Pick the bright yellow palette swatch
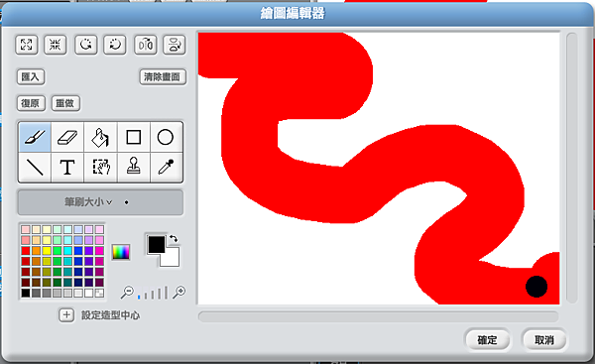The height and width of the screenshot is (364, 595). 47,251
